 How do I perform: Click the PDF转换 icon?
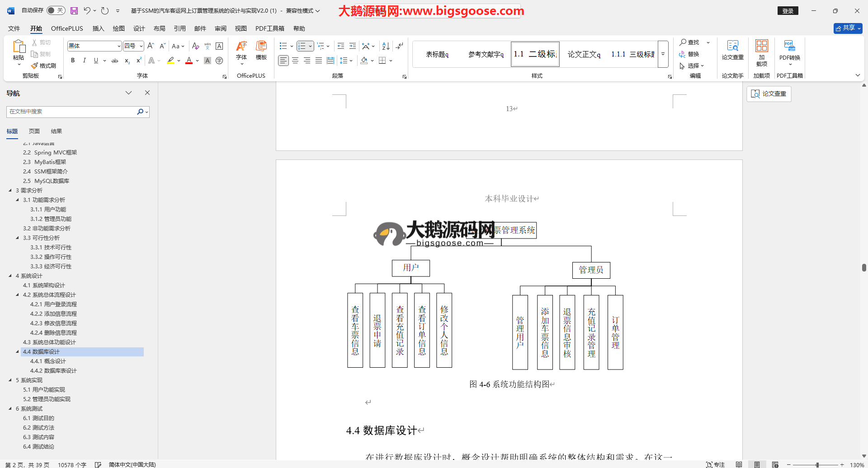point(789,50)
